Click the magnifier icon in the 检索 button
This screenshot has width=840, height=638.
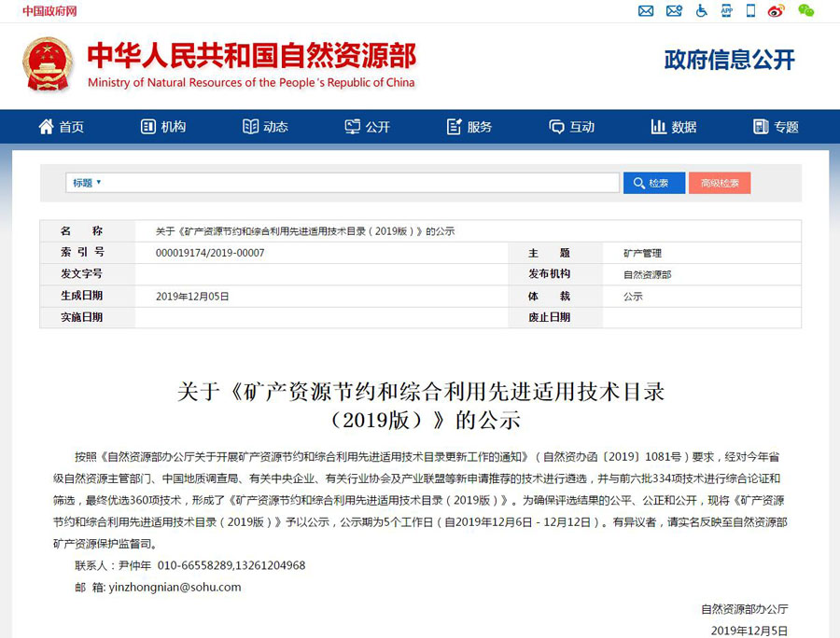(x=637, y=182)
